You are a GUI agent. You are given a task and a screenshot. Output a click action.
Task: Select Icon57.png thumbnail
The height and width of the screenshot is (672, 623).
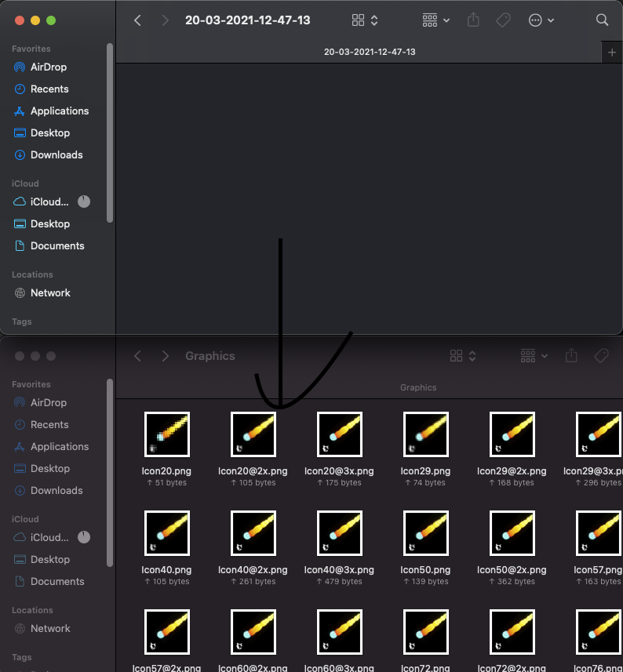tap(599, 532)
